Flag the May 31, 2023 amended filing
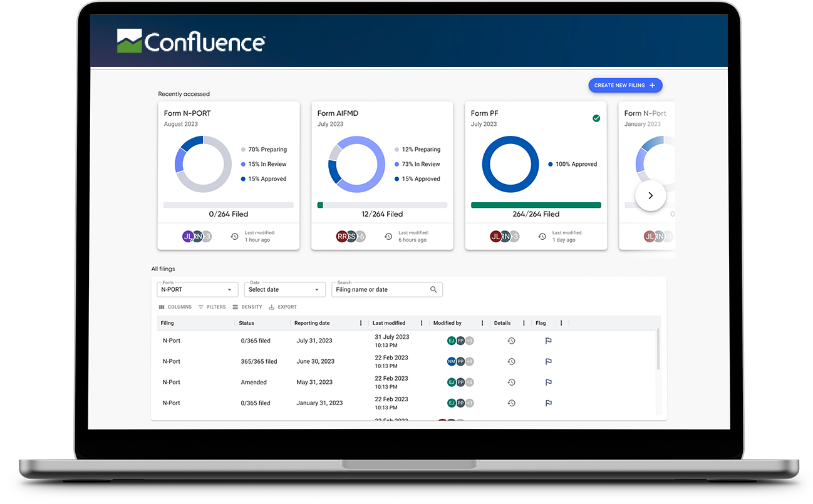Image resolution: width=813 pixels, height=504 pixels. (548, 383)
